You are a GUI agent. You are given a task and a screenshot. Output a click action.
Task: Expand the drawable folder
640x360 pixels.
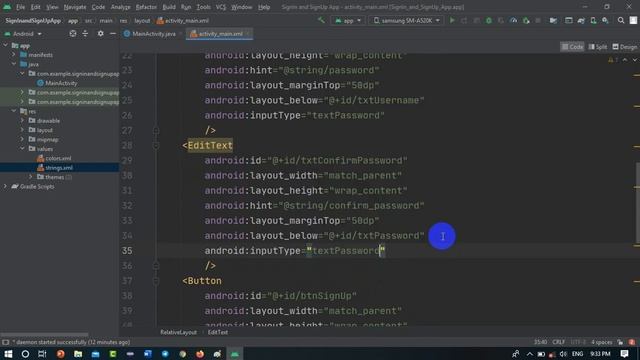coord(22,120)
